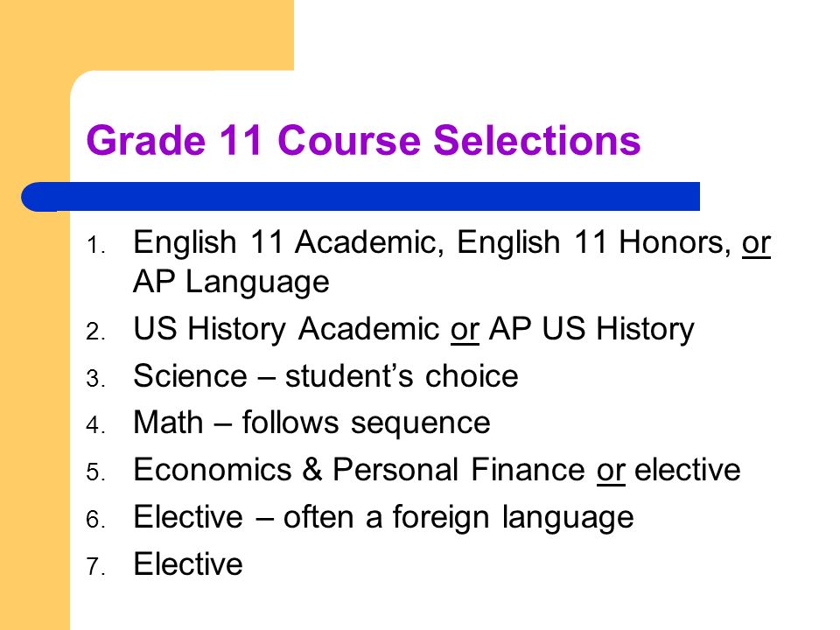Click the Grade 11 Course Selections title
Image resolution: width=840 pixels, height=630 pixels.
coord(363,140)
